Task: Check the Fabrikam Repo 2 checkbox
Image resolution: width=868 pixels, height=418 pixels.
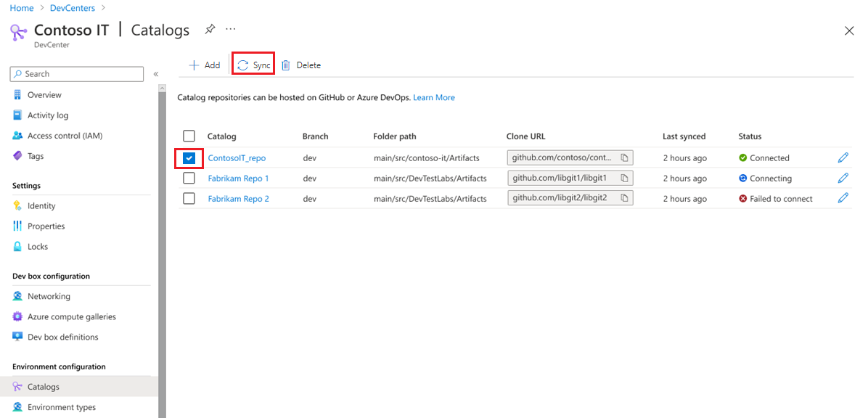Action: pos(189,198)
